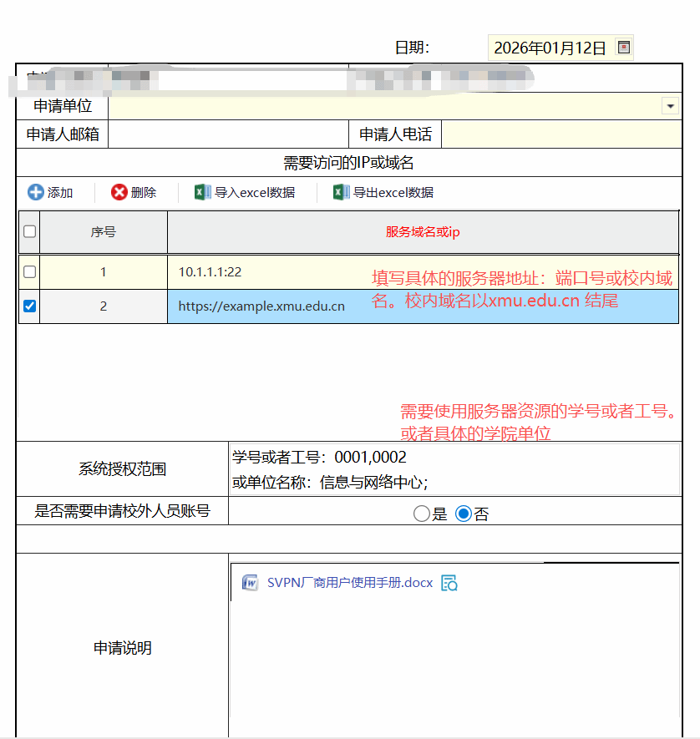
Task: Click the 导出excel数据 Excel icon
Action: (x=341, y=193)
